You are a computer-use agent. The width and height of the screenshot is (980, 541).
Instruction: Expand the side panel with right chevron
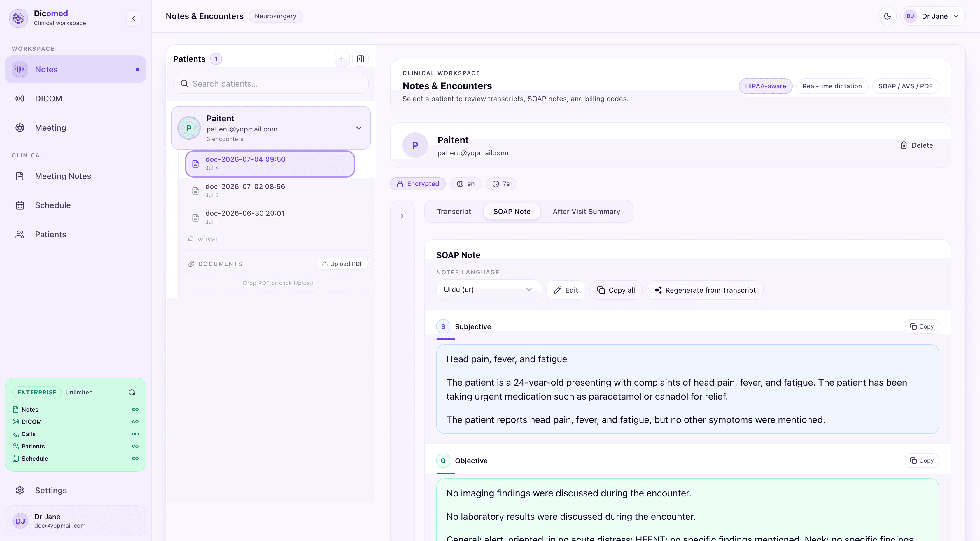[402, 216]
